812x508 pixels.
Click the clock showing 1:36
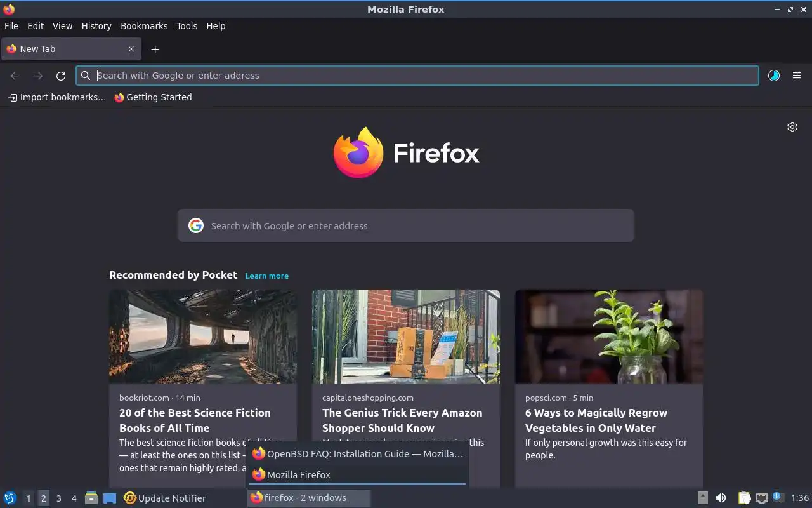(x=800, y=498)
